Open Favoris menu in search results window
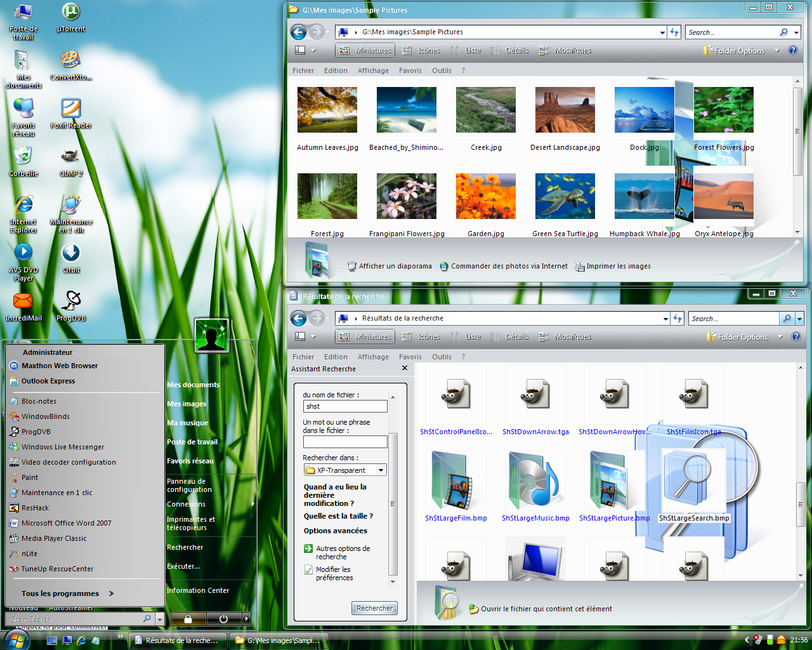This screenshot has width=812, height=650. tap(410, 357)
